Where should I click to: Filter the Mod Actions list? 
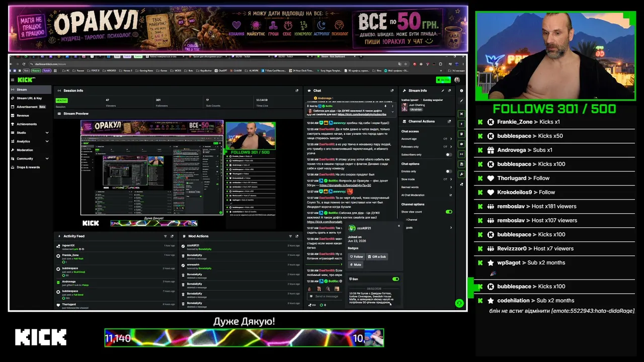click(x=290, y=236)
